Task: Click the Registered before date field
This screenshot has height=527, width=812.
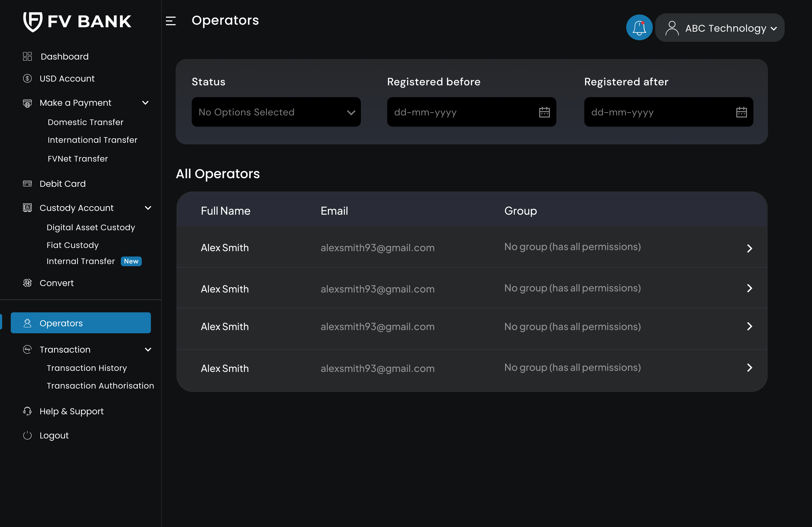Action: pos(461,112)
